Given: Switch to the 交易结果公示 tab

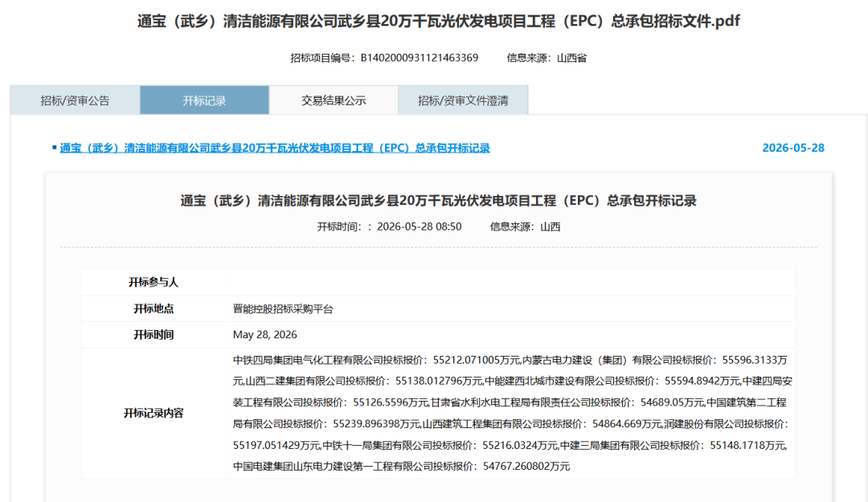Looking at the screenshot, I should coord(334,100).
